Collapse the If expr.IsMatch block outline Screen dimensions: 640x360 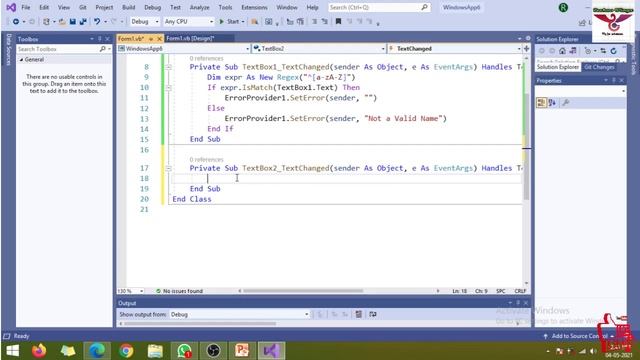pos(169,88)
